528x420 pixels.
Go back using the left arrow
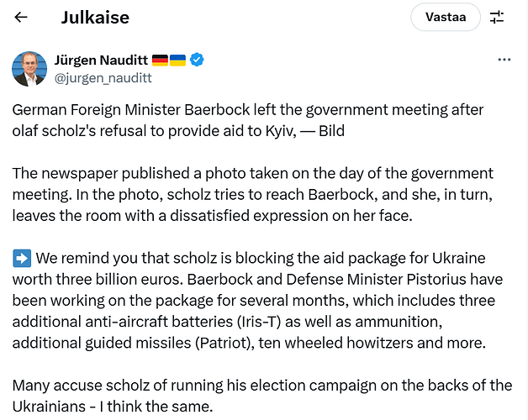pyautogui.click(x=21, y=17)
